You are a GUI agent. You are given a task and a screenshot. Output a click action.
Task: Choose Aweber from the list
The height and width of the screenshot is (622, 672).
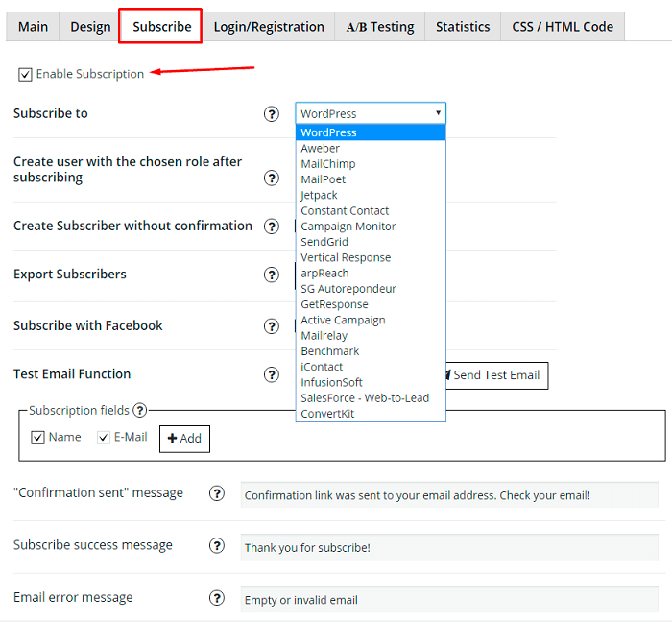coord(371,148)
